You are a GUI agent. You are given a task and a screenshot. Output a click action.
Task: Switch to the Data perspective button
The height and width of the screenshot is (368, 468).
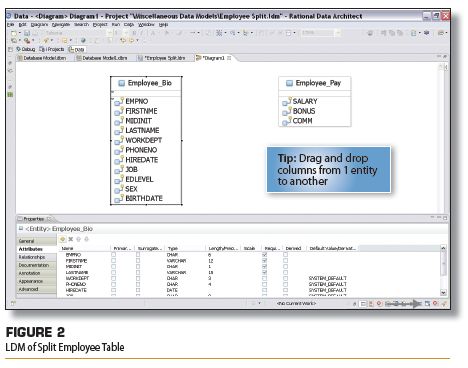click(76, 49)
